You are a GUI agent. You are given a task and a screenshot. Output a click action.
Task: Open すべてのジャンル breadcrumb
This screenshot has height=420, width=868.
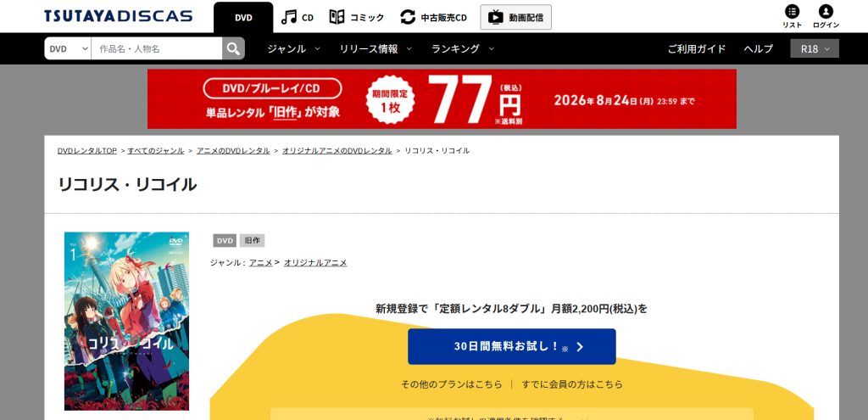coord(156,151)
